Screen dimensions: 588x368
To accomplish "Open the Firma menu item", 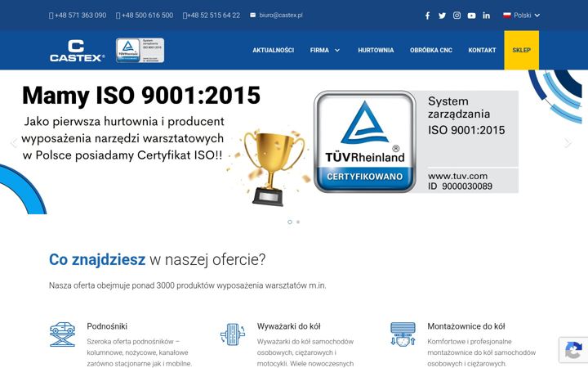I will point(319,51).
